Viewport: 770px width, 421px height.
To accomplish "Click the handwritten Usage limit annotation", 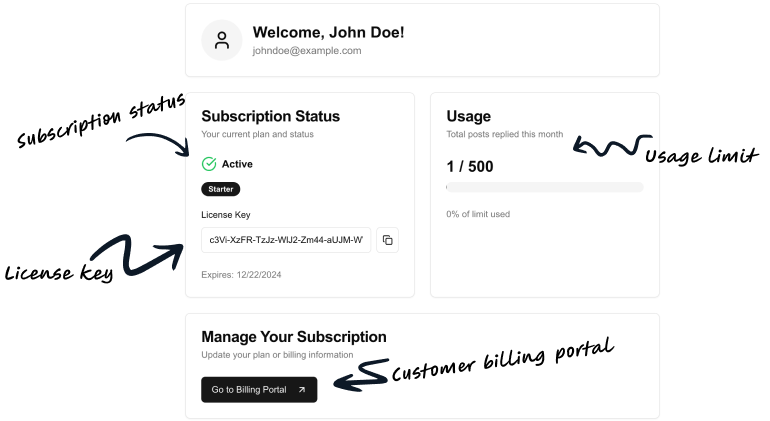I will tap(701, 156).
